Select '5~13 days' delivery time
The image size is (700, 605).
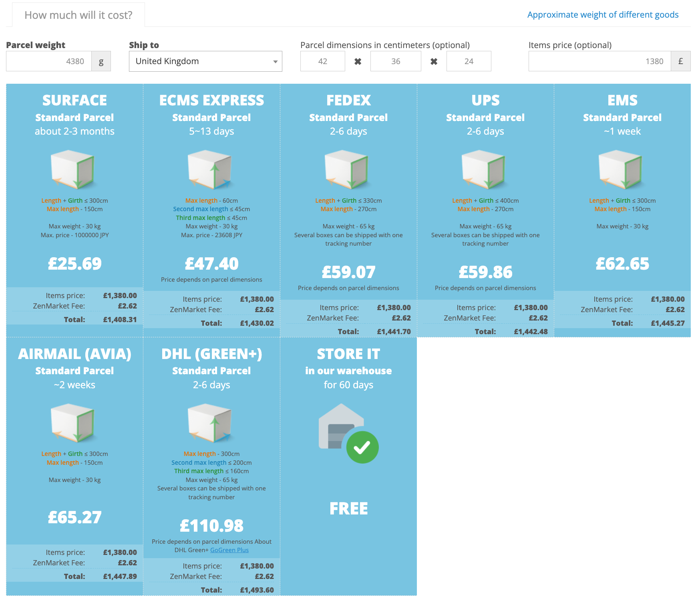tap(212, 131)
